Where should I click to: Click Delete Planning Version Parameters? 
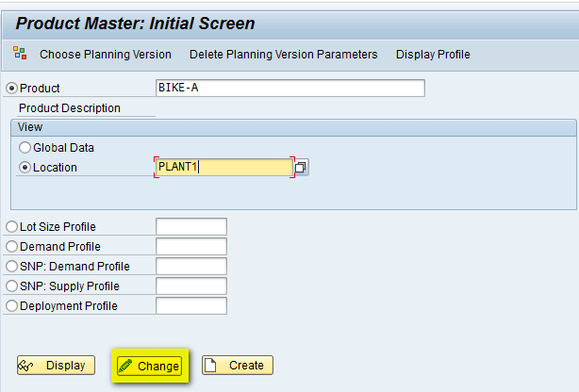283,55
